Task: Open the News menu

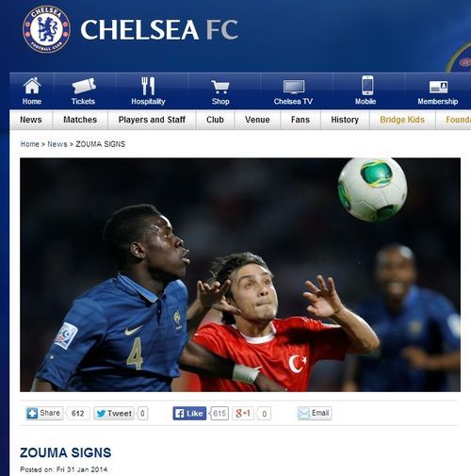Action: [31, 120]
